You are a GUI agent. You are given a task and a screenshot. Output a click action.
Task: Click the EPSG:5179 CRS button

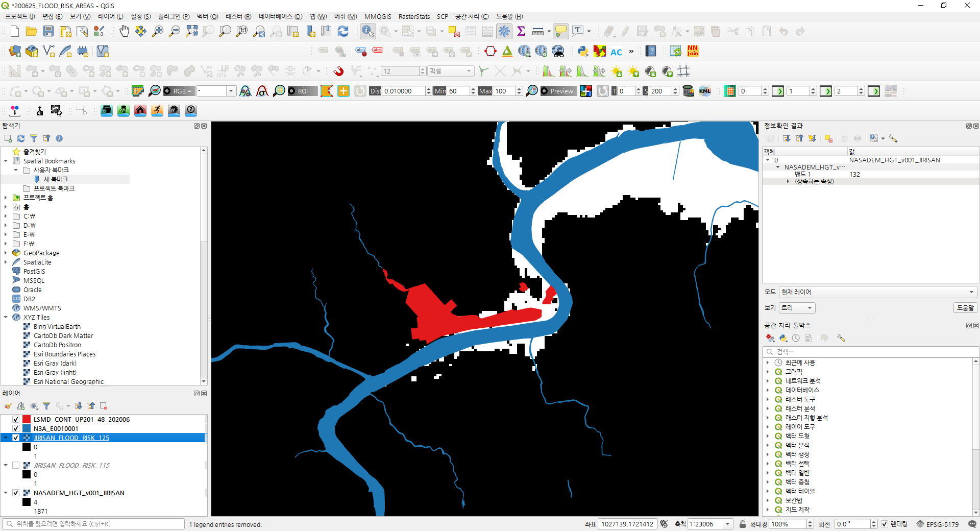(938, 524)
